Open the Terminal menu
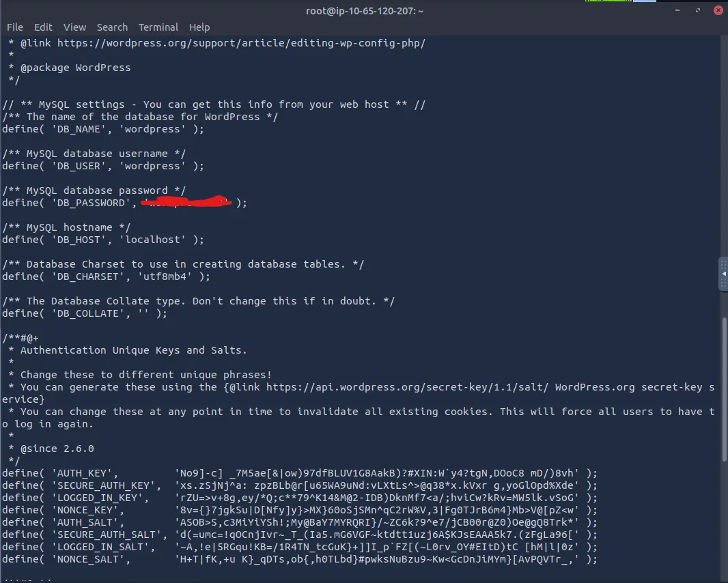 [158, 27]
